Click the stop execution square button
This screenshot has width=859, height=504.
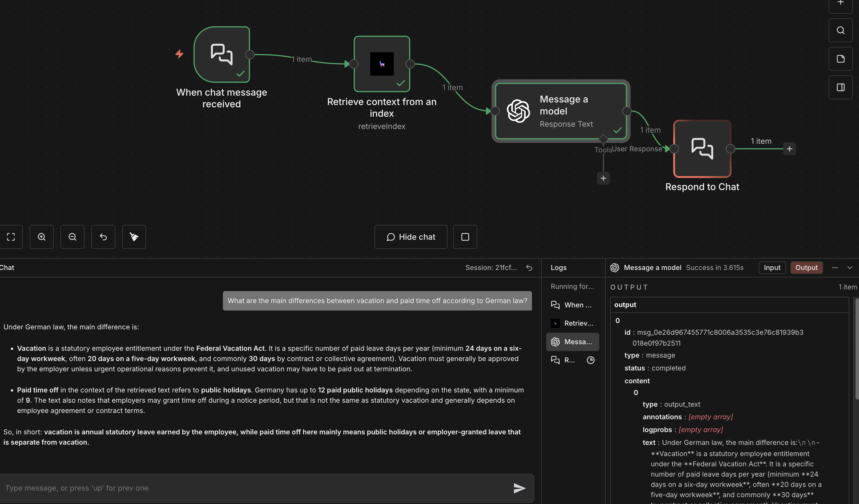tap(465, 237)
